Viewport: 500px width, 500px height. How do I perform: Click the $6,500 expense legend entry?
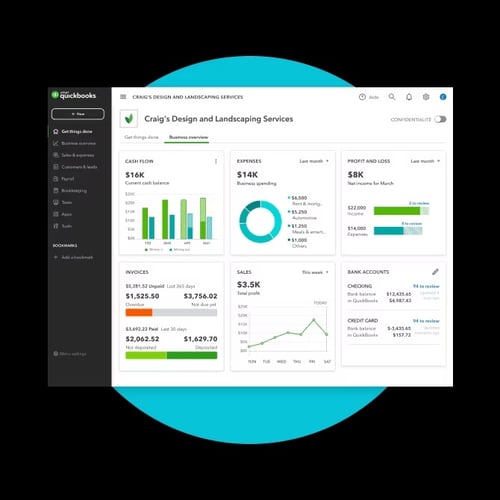pos(305,201)
